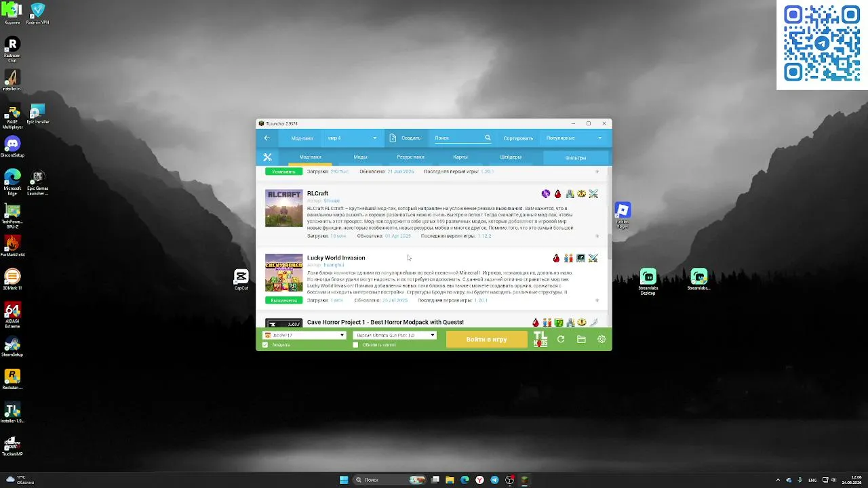The width and height of the screenshot is (868, 488).
Task: Click the purple category icon on RLCraft
Action: (x=546, y=194)
